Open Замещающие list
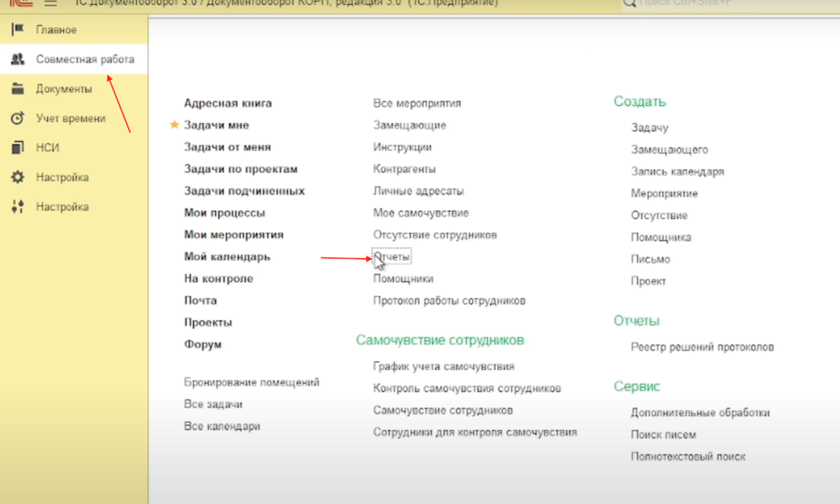Screen dimensions: 840x504 pos(410,125)
